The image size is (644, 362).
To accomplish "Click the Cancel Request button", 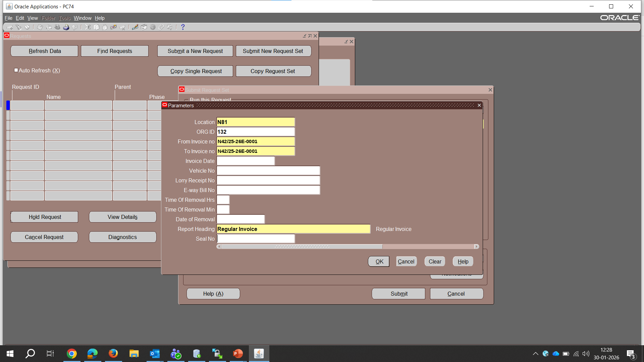I will (44, 237).
